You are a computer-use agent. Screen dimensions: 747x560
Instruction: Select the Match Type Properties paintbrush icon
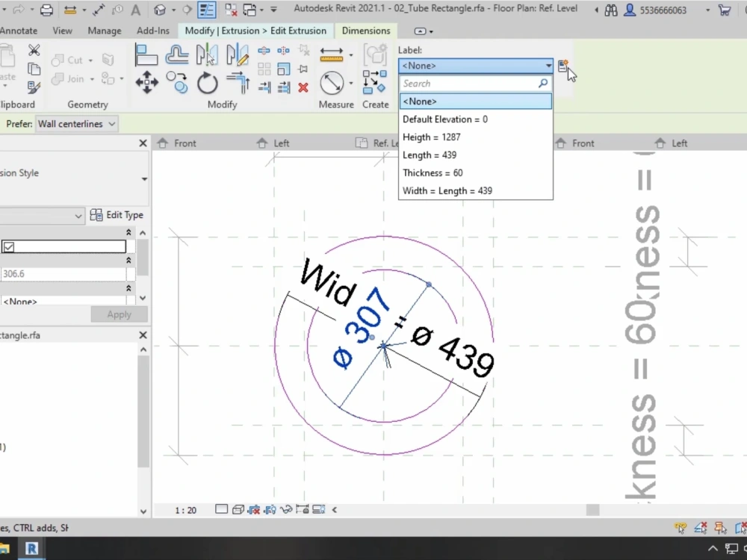pos(34,87)
